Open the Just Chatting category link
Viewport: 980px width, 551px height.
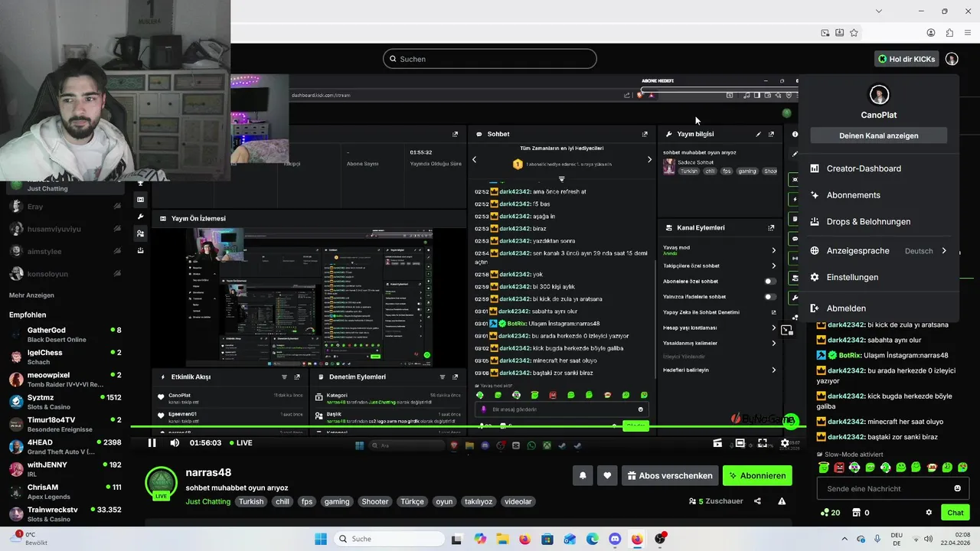coord(207,501)
